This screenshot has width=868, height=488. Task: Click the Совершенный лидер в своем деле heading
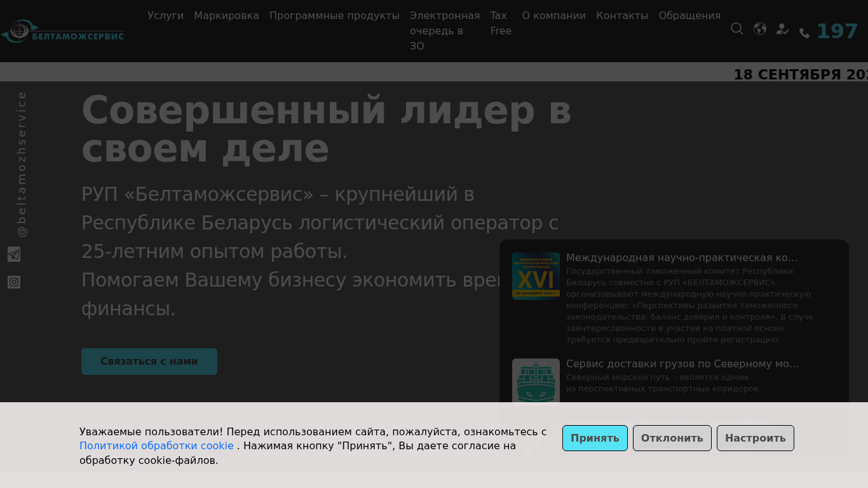[327, 129]
